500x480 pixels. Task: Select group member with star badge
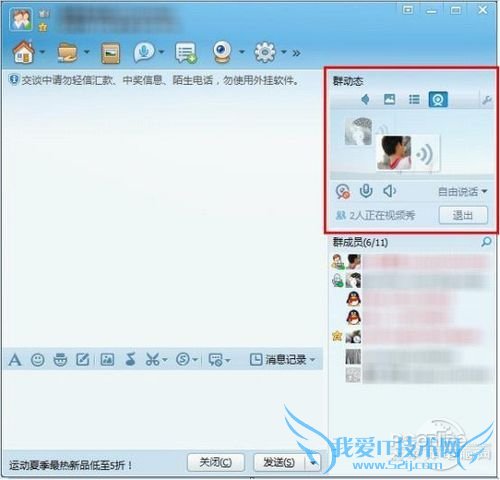(x=412, y=337)
